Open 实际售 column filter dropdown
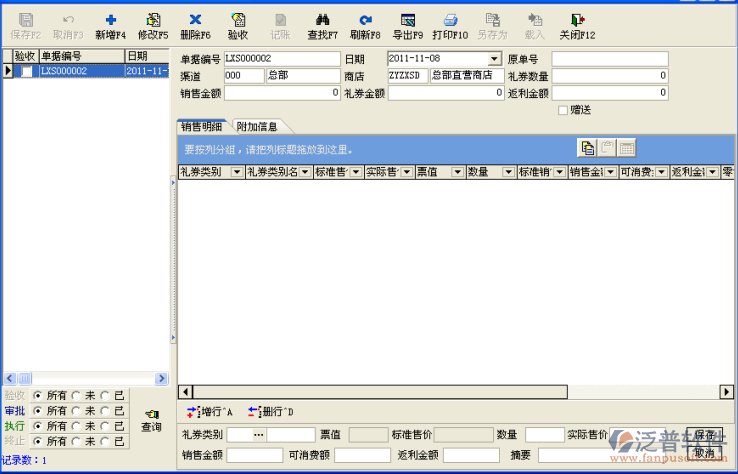Image resolution: width=738 pixels, height=474 pixels. (x=407, y=172)
